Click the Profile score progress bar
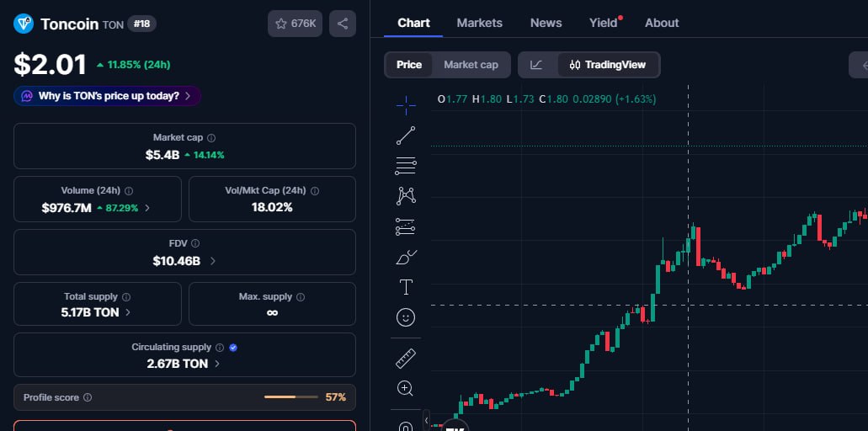 pos(291,397)
